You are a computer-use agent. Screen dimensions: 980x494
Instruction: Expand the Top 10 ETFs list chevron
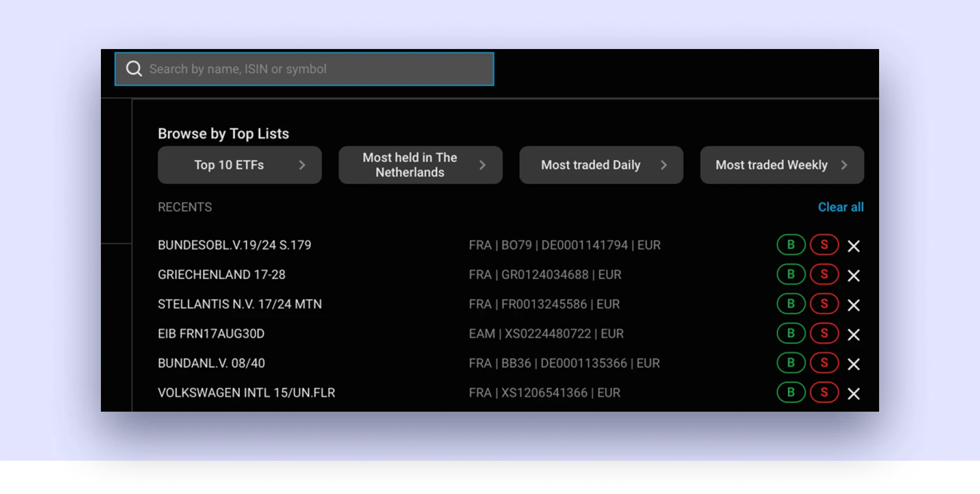click(302, 165)
